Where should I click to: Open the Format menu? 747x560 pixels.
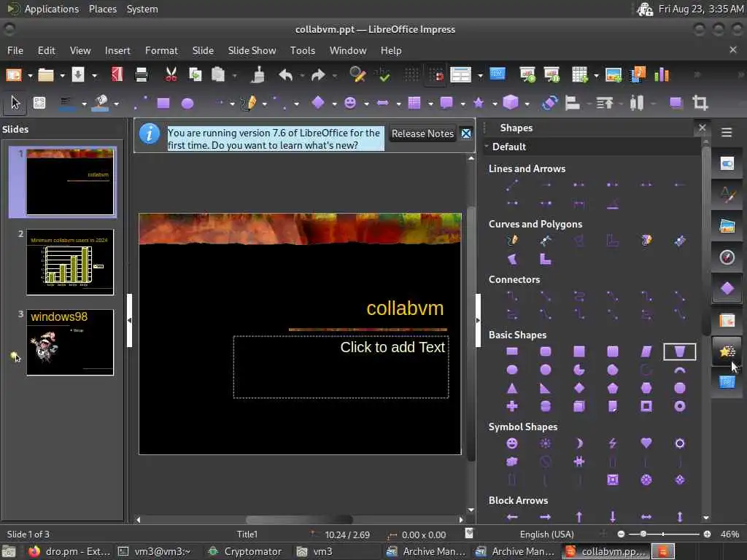tap(161, 50)
